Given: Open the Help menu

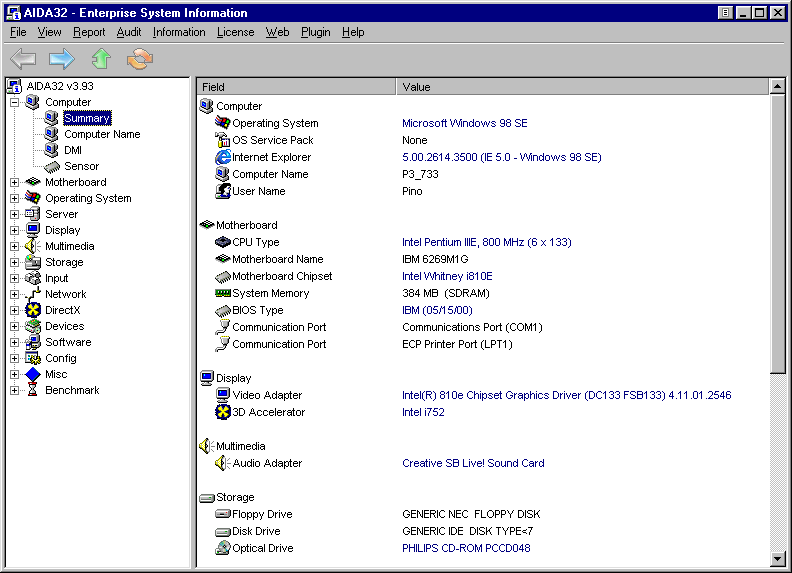Looking at the screenshot, I should [x=353, y=32].
